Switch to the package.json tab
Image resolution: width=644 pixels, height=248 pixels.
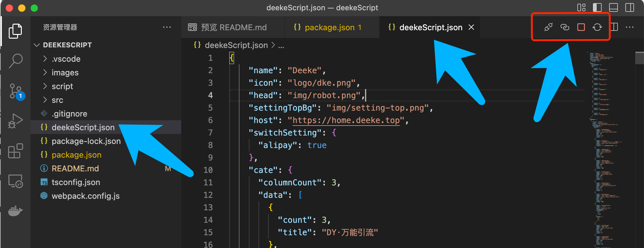tap(329, 27)
